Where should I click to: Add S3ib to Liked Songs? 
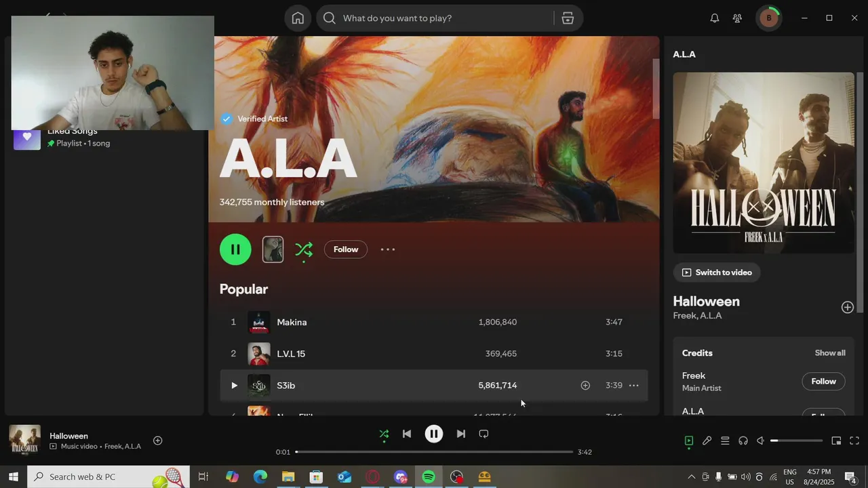click(x=585, y=386)
